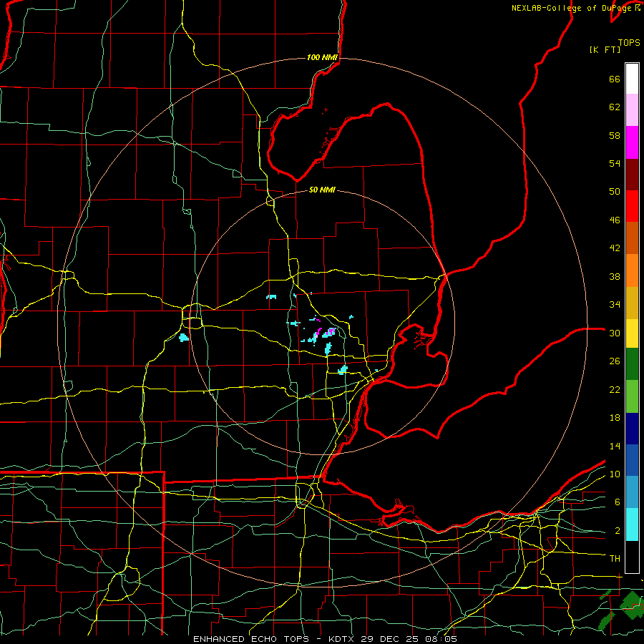Click legend value 34
The width and height of the screenshot is (644, 644).
615,305
